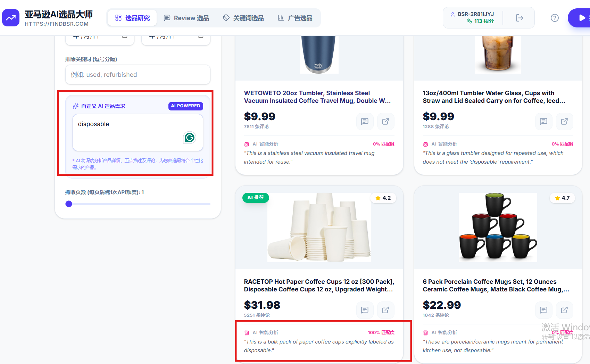
Task: Open external link icon for WETOWETO tumbler
Action: tap(385, 122)
